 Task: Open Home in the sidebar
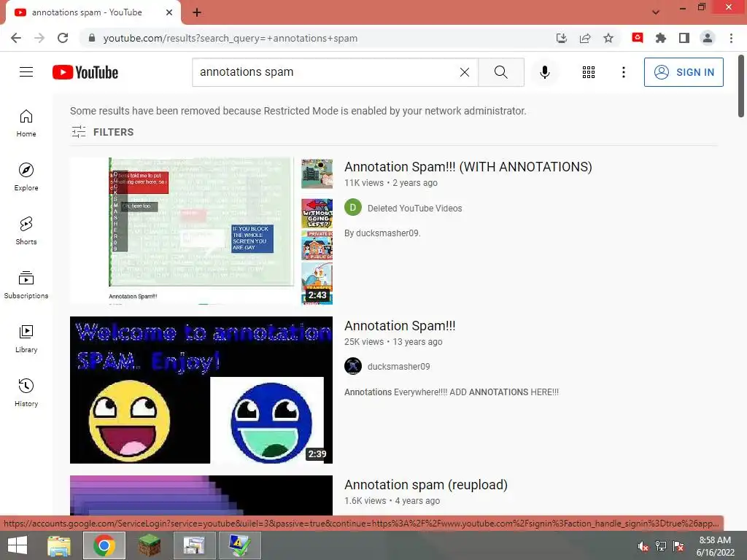[26, 123]
